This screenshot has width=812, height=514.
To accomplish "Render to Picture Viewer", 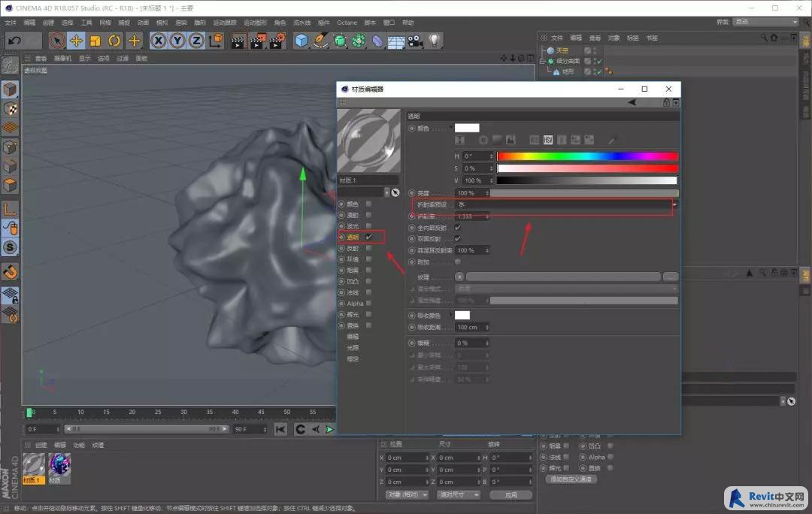I will coord(257,41).
